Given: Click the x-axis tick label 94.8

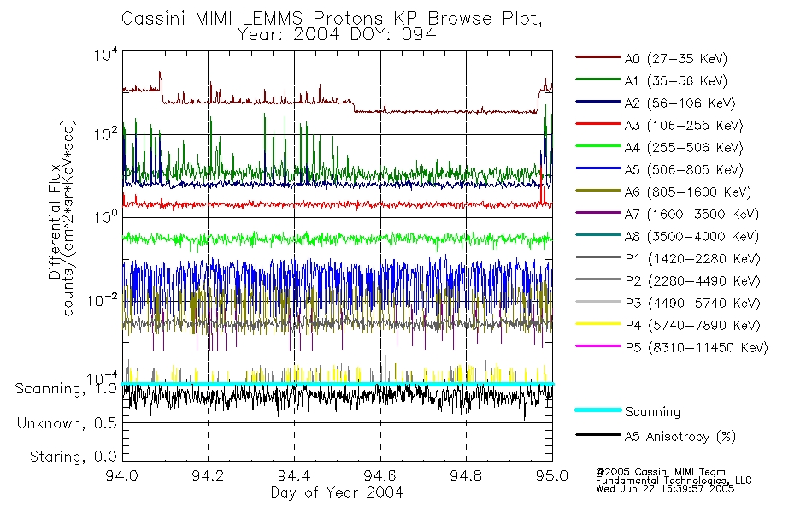Looking at the screenshot, I should click(x=466, y=475).
